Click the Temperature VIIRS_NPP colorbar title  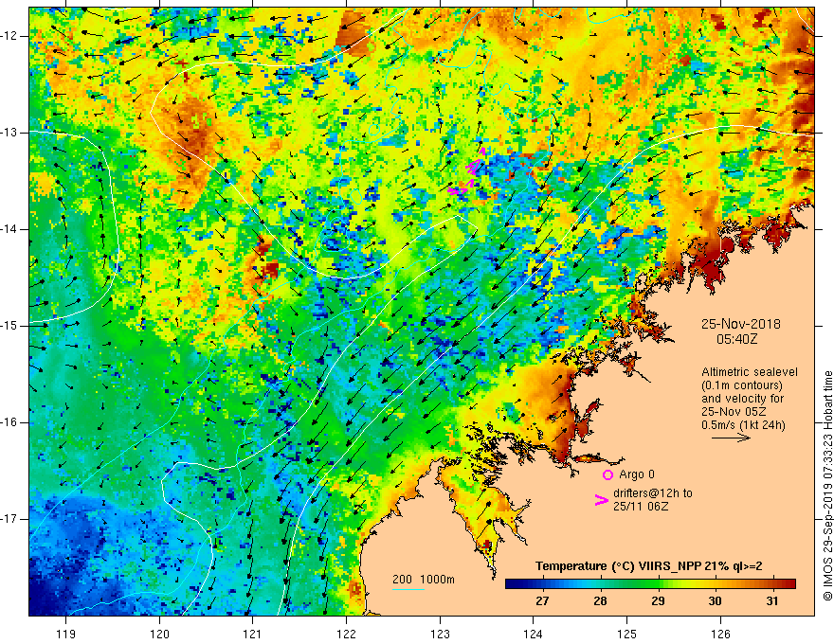pos(649,566)
